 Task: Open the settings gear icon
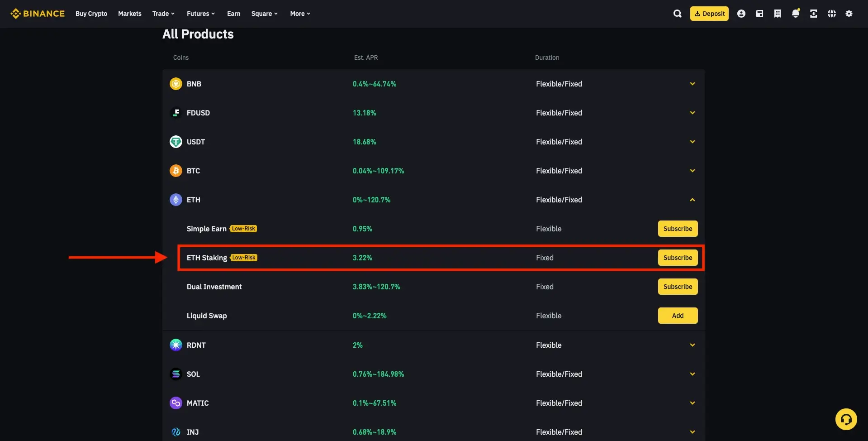point(849,14)
